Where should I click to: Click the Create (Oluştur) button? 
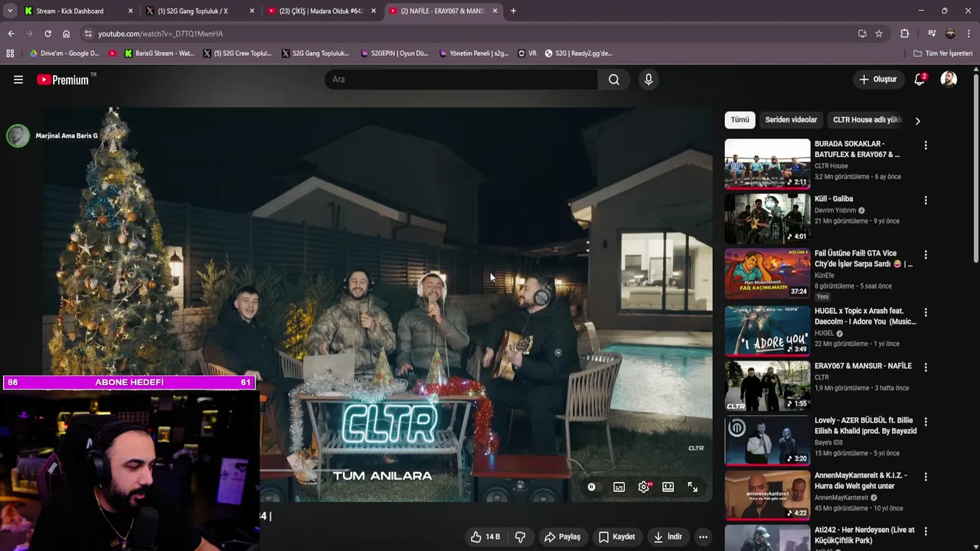point(877,80)
